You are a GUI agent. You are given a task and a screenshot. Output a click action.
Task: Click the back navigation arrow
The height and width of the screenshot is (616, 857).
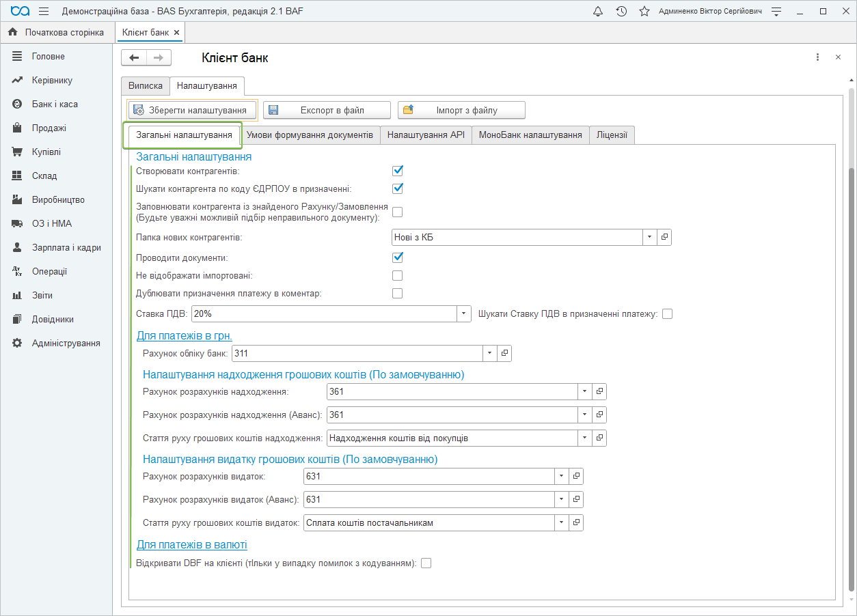click(x=134, y=58)
